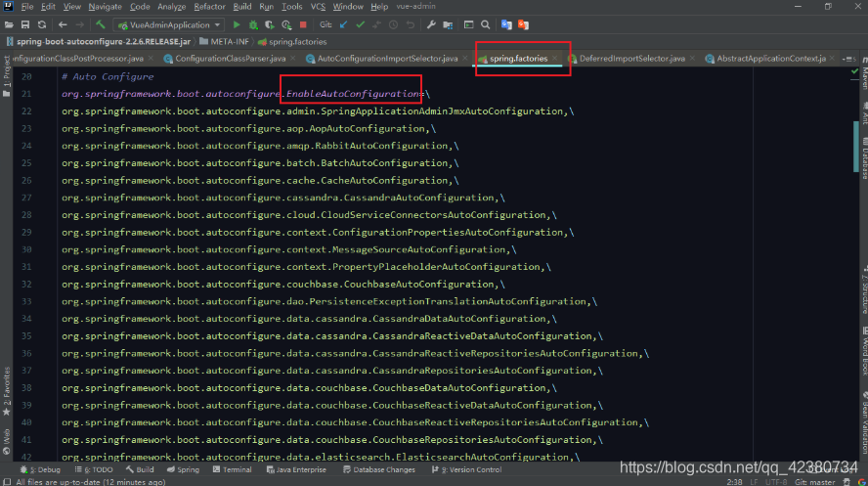Switch to ConfigurationClassParser.java tab
This screenshot has width=868, height=486.
231,58
